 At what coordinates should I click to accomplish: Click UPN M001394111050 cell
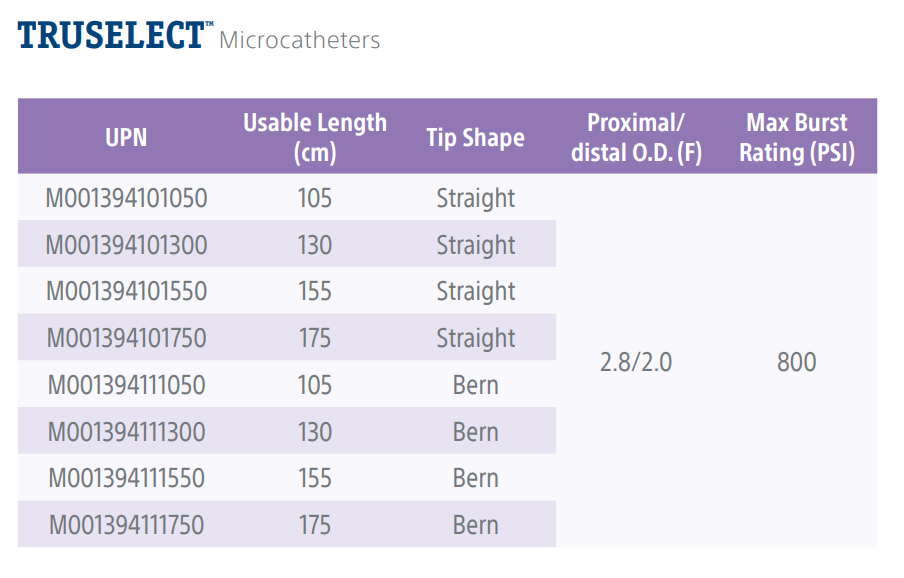pos(126,385)
